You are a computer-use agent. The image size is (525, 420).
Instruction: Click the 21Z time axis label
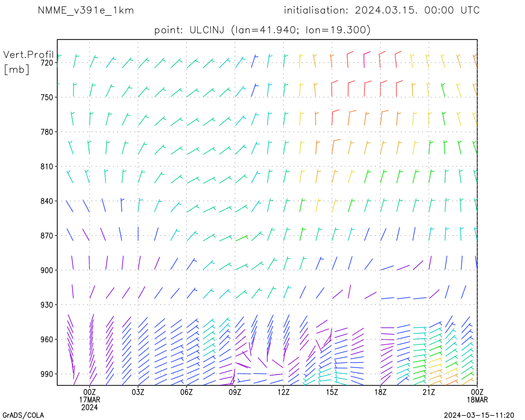pos(428,392)
